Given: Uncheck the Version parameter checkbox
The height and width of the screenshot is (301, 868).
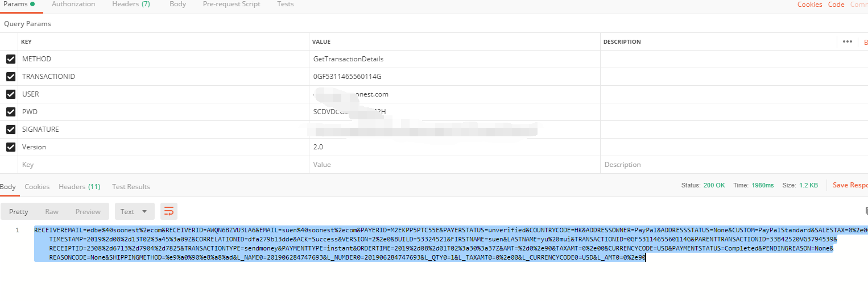Looking at the screenshot, I should (x=10, y=147).
